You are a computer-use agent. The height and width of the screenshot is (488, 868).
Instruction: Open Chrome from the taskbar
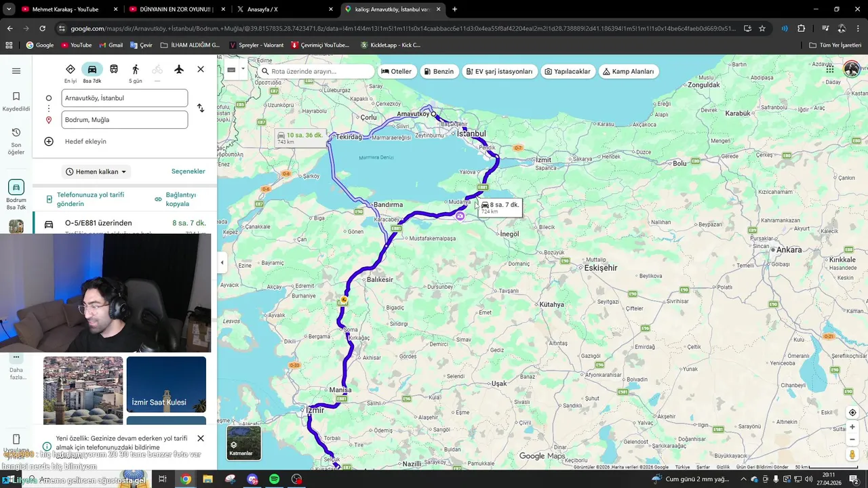click(x=186, y=479)
